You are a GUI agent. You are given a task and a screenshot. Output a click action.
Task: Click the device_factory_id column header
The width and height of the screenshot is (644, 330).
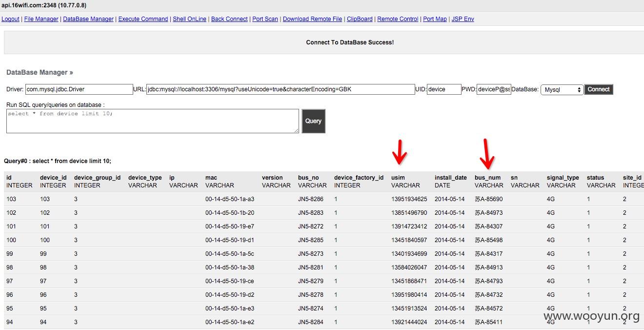359,178
